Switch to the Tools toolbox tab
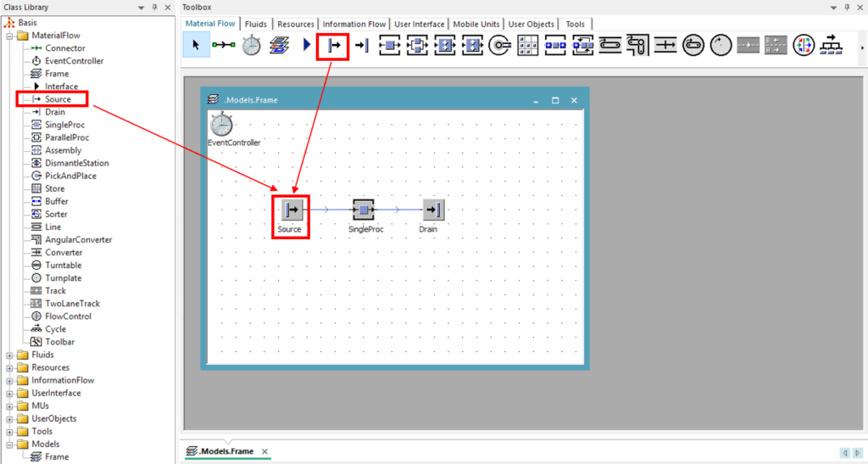Image resolution: width=868 pixels, height=464 pixels. point(576,25)
